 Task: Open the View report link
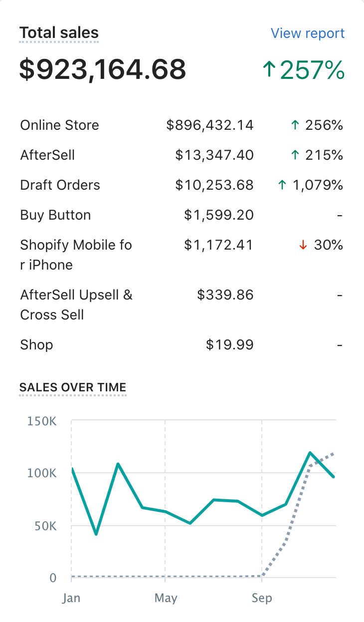307,33
